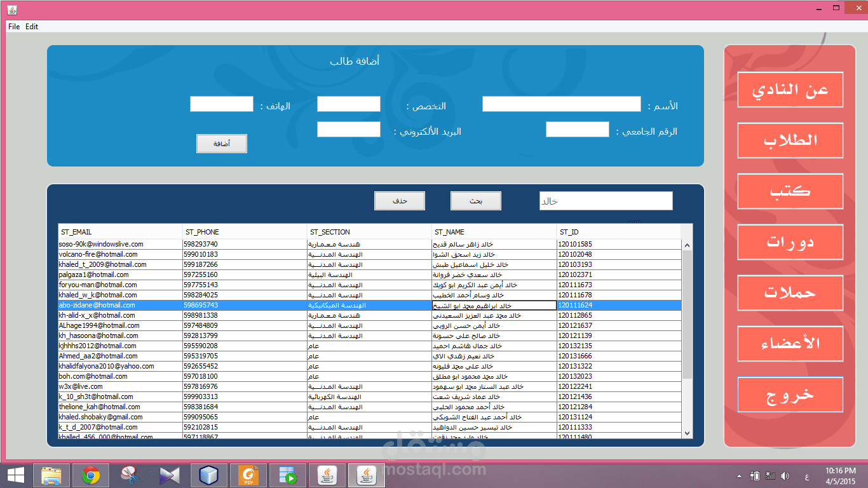The image size is (868, 488).
Task: Open the دورات courses section
Action: pyautogui.click(x=790, y=242)
